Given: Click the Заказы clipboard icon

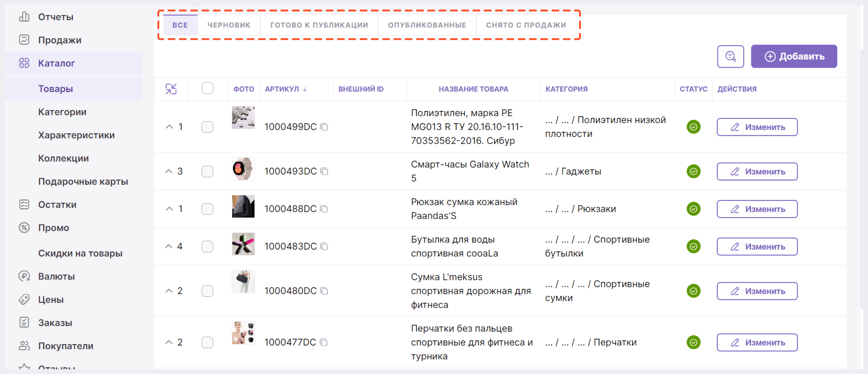Looking at the screenshot, I should click(x=24, y=322).
